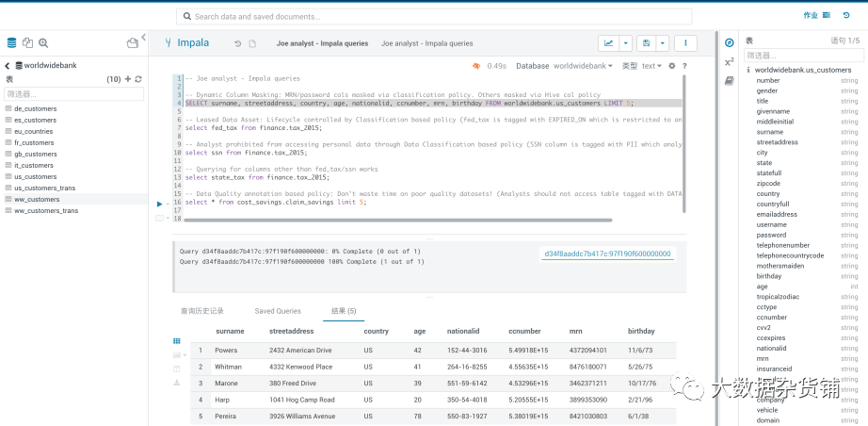This screenshot has height=426, width=868.
Task: Click the orange query engine icon
Action: tap(476, 66)
